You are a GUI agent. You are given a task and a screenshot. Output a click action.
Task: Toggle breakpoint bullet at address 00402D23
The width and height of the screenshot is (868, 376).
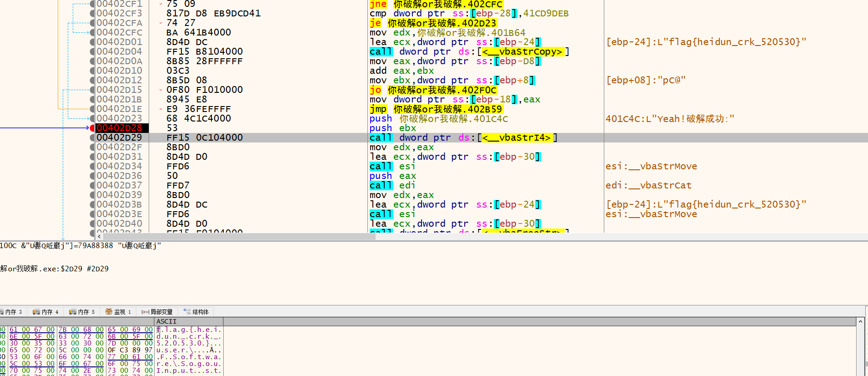(93, 118)
